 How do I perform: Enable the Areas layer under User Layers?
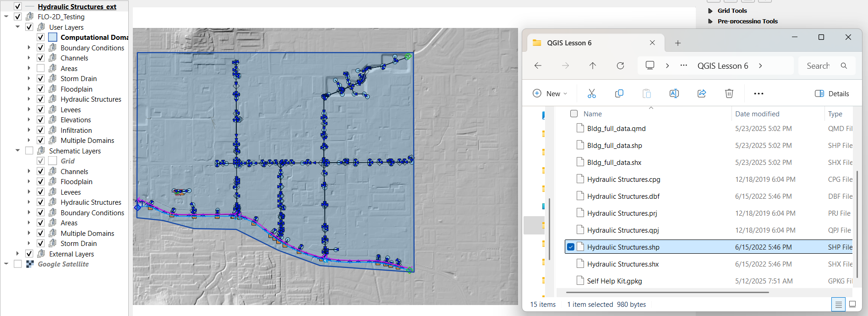(x=41, y=68)
